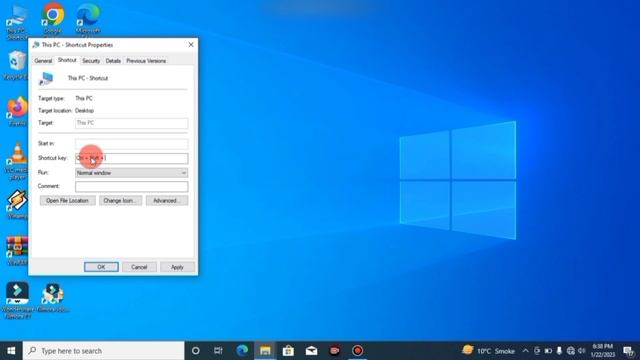The image size is (640, 360).
Task: Click the Target field showing This PC
Action: (131, 123)
